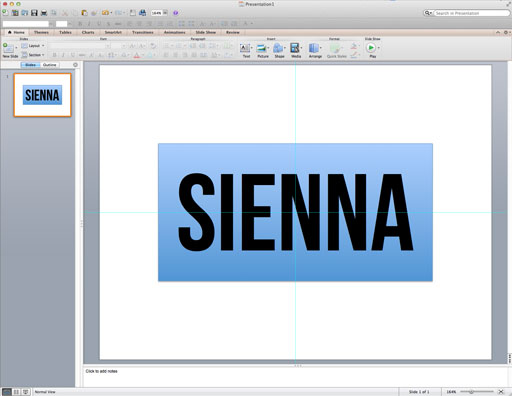
Task: Click the SIENNA text on the slide
Action: pos(296,212)
